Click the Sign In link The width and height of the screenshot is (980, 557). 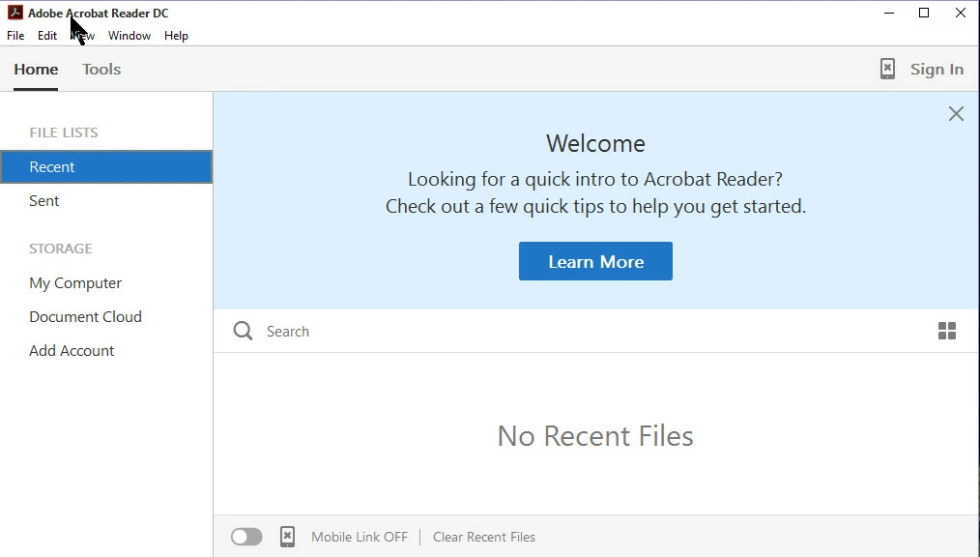coord(937,69)
